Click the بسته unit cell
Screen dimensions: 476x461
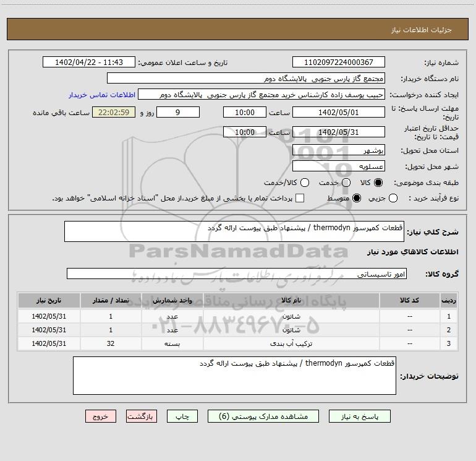click(172, 343)
